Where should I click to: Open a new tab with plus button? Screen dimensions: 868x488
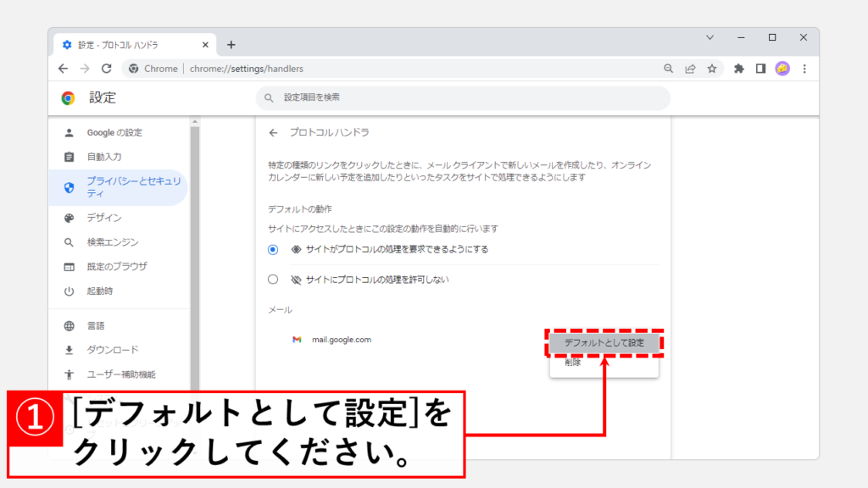231,45
